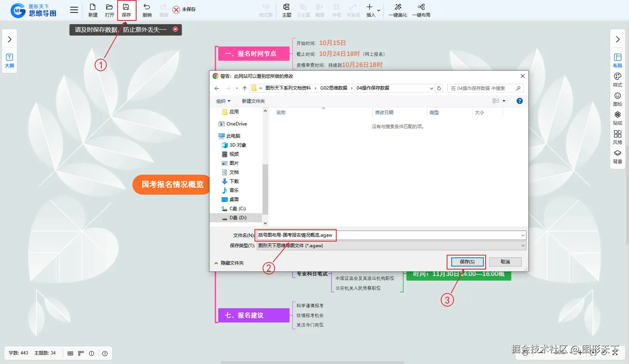The image size is (629, 364).
Task: Open the 风格 theme panel
Action: [x=617, y=137]
